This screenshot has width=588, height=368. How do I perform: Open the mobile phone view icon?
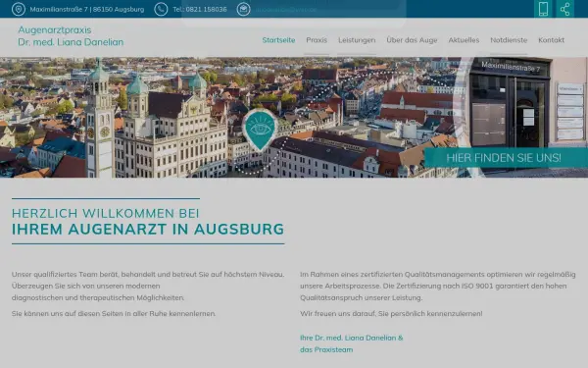(x=543, y=9)
